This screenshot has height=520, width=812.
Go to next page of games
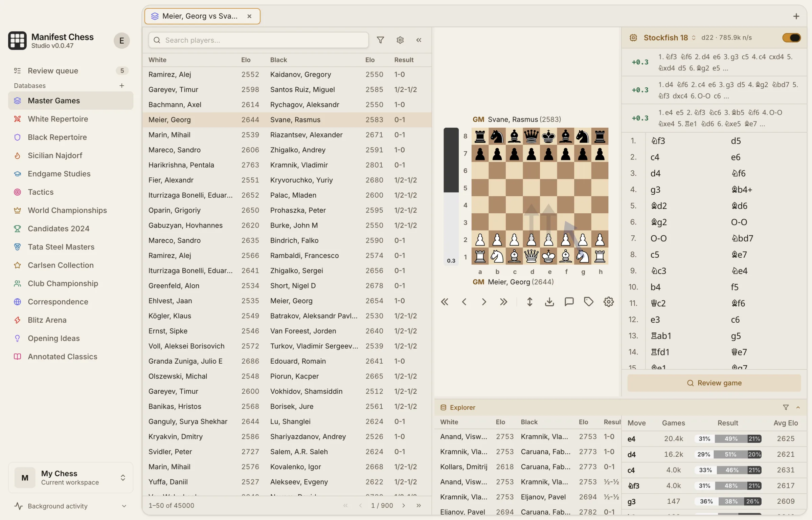404,505
